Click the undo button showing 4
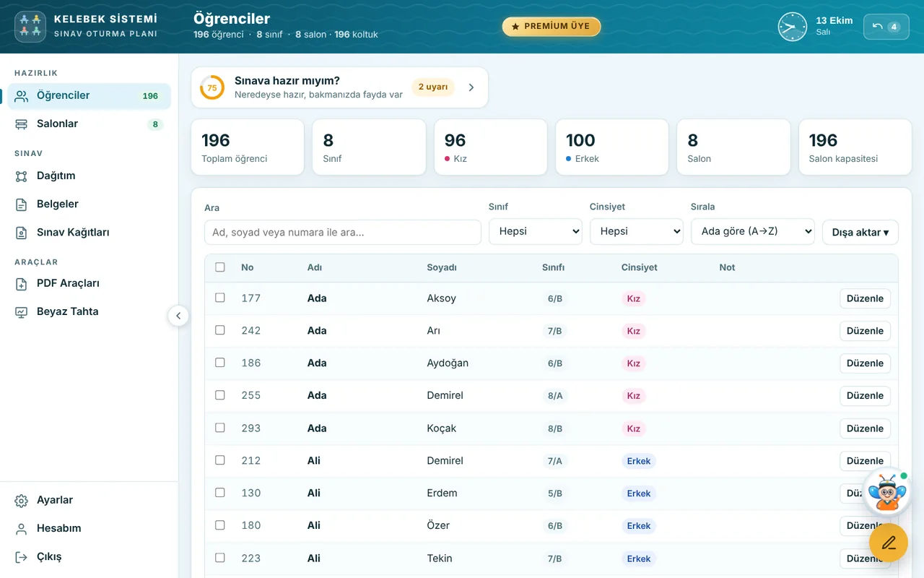This screenshot has height=578, width=924. (886, 27)
